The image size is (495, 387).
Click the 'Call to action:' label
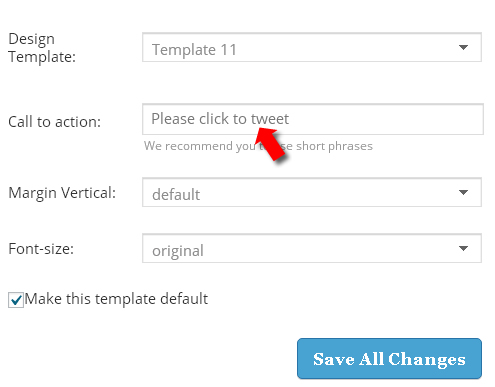pos(54,122)
